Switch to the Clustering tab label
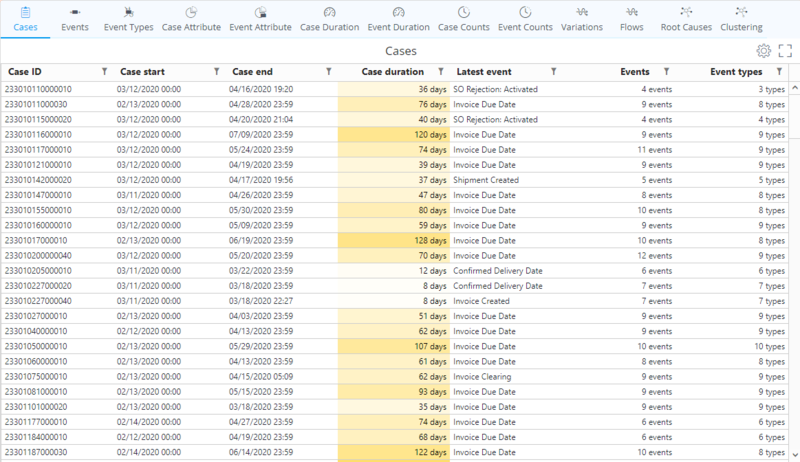 click(741, 28)
